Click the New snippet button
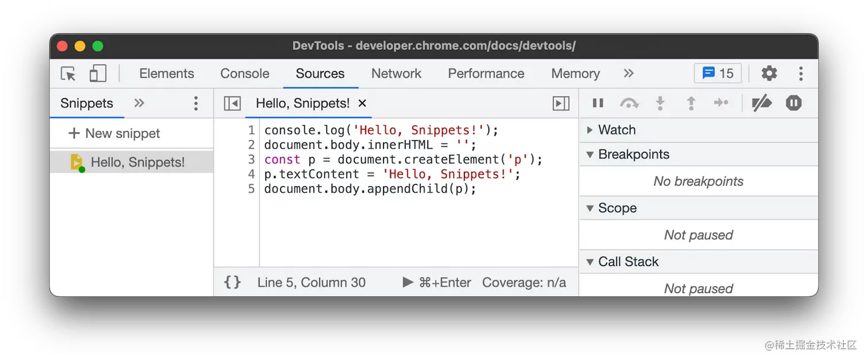The height and width of the screenshot is (362, 868). point(114,133)
